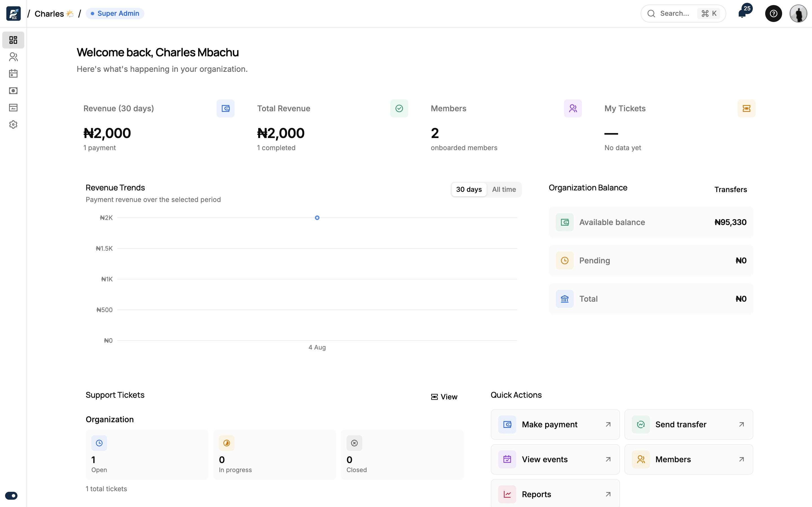Select the 30 days chart range
The width and height of the screenshot is (812, 507).
[x=469, y=190]
